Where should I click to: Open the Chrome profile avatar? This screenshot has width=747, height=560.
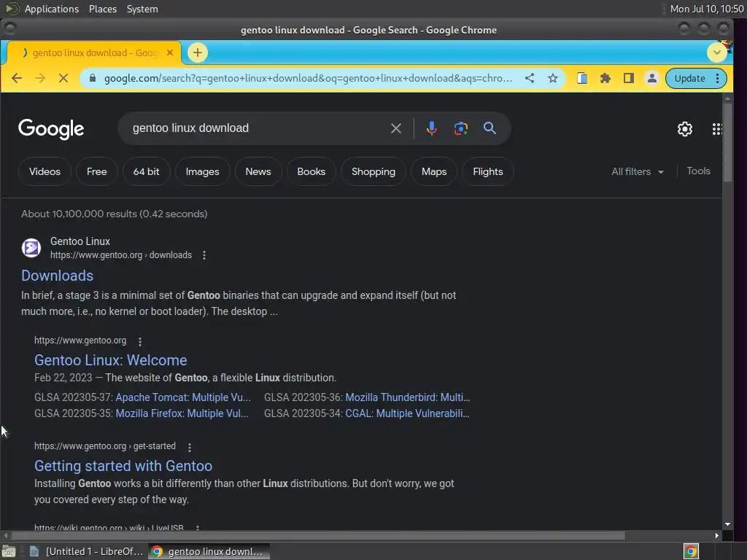pos(651,78)
